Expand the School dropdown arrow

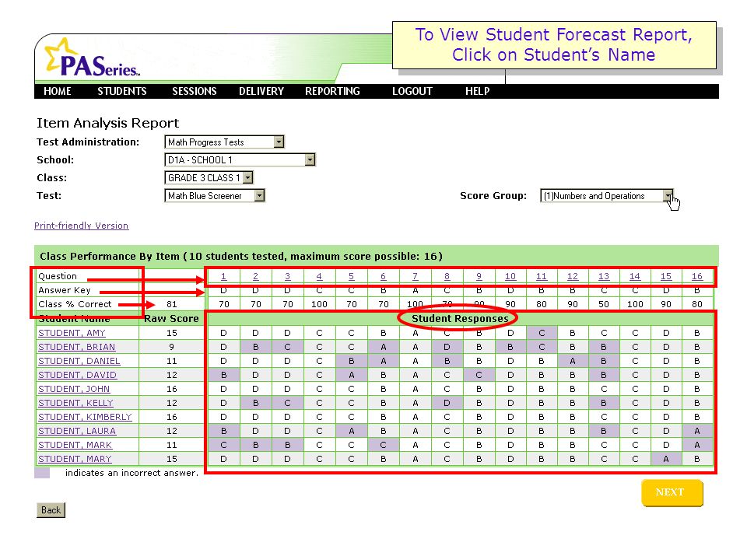310,159
